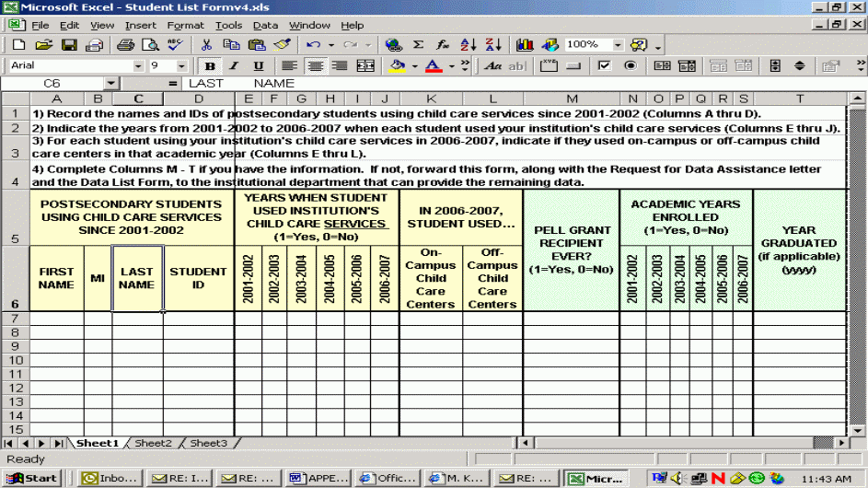Expand the Name Box dropdown arrow

click(110, 84)
